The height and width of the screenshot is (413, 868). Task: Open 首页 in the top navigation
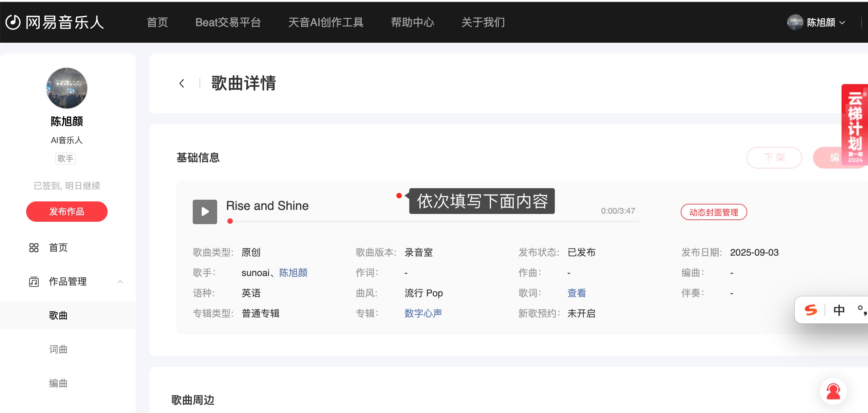click(x=157, y=22)
